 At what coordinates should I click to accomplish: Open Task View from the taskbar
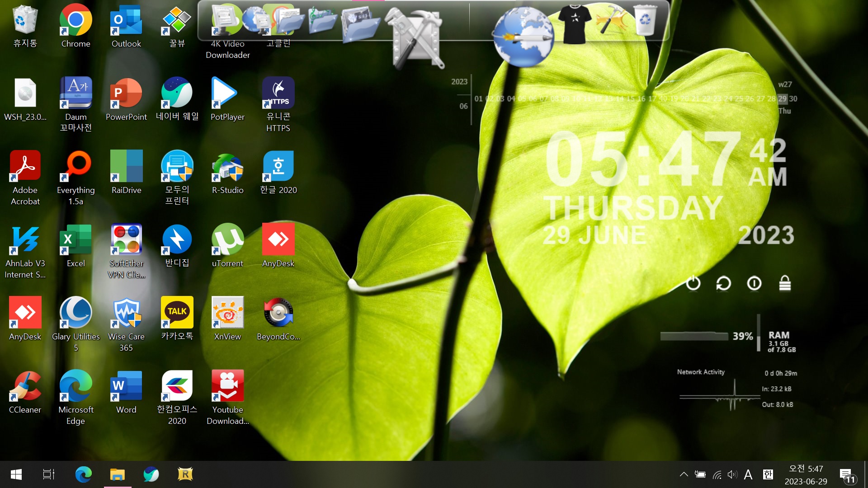coord(48,474)
